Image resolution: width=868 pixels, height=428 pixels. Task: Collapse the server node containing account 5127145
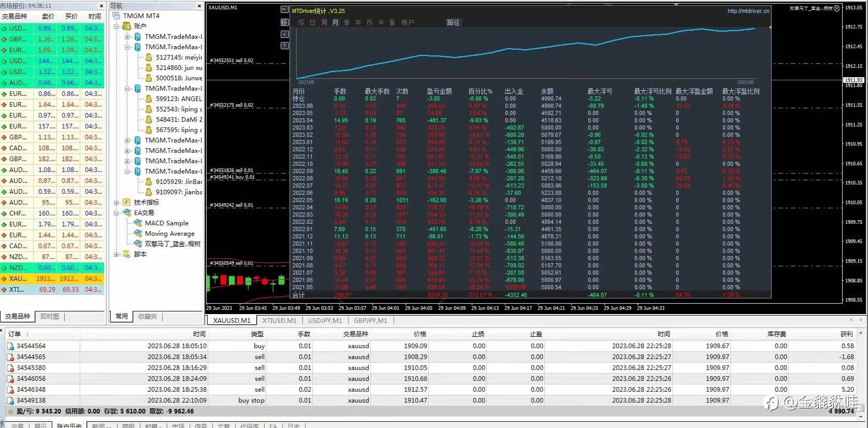click(127, 47)
